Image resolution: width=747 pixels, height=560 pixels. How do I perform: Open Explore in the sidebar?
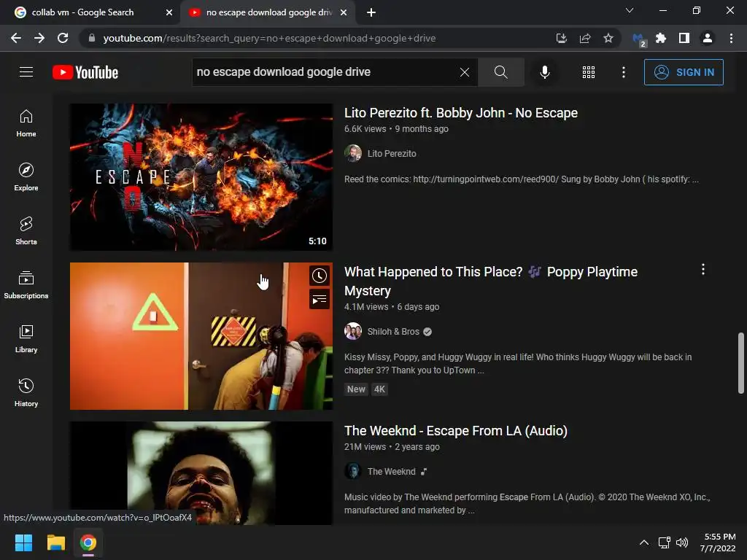[x=26, y=176]
